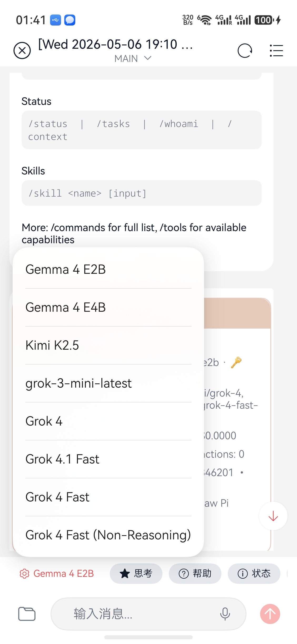Viewport: 297px width, 644px height.
Task: Pick Grok 4 Fast (Non-Reasoning) option
Action: (108, 535)
